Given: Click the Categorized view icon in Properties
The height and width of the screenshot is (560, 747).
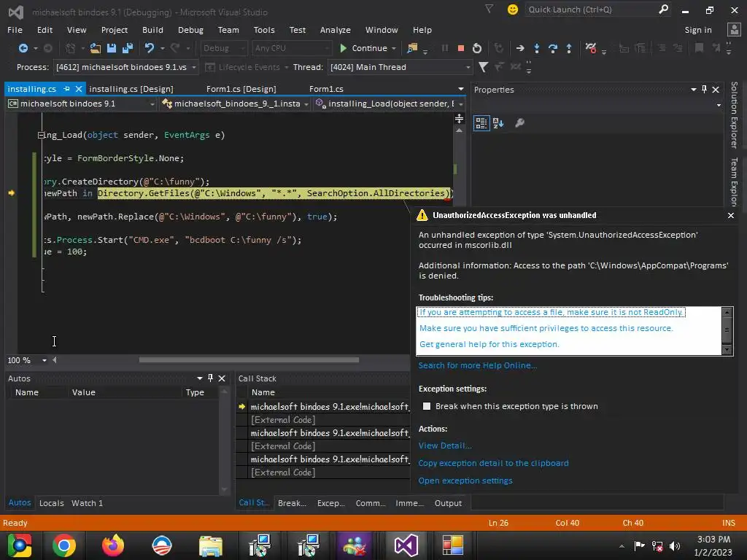Looking at the screenshot, I should tap(481, 122).
